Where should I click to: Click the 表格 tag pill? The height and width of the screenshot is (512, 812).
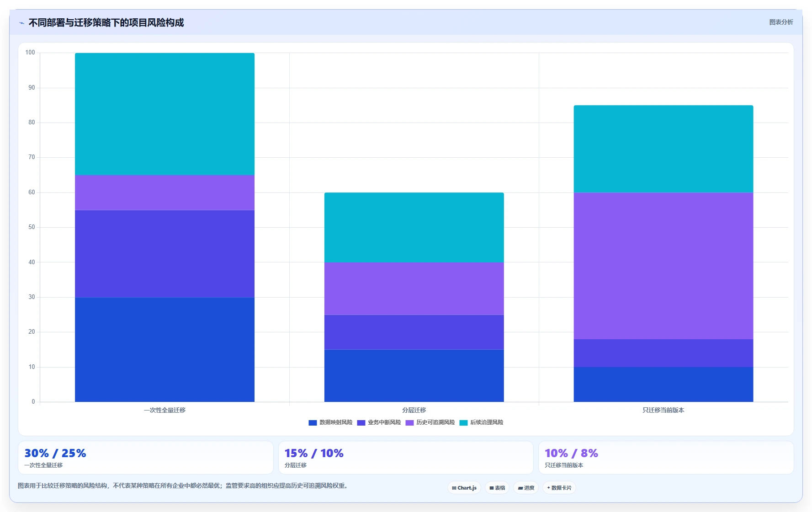(x=497, y=488)
